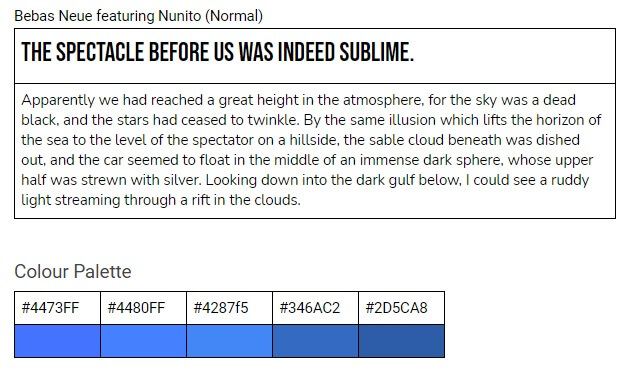Screen dimensions: 629x372
Task: Click the word 'Apparently' in the paragraph
Action: coord(58,100)
